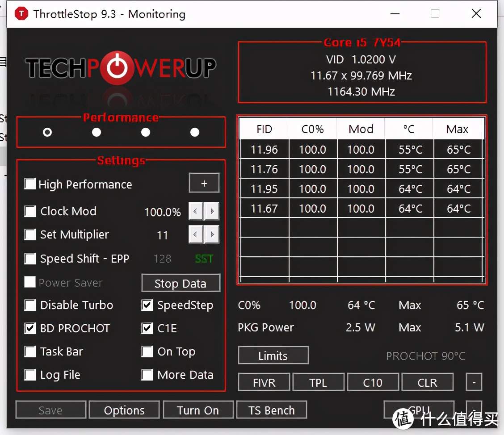Image resolution: width=504 pixels, height=435 pixels.
Task: Select the first Performance profile radio button
Action: [47, 132]
